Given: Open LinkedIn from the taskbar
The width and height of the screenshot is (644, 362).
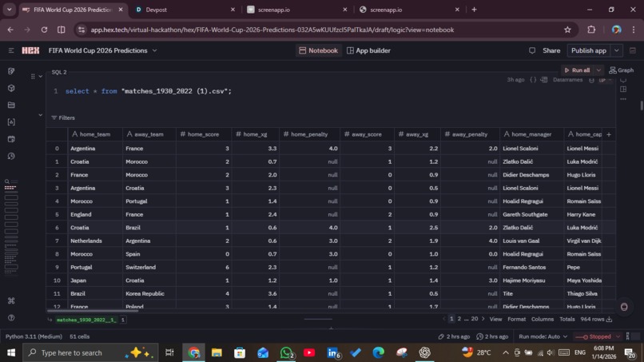Looking at the screenshot, I should coord(332,352).
